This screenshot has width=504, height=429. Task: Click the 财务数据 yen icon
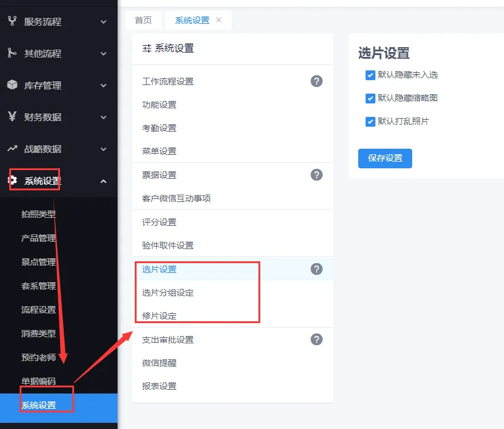[12, 117]
